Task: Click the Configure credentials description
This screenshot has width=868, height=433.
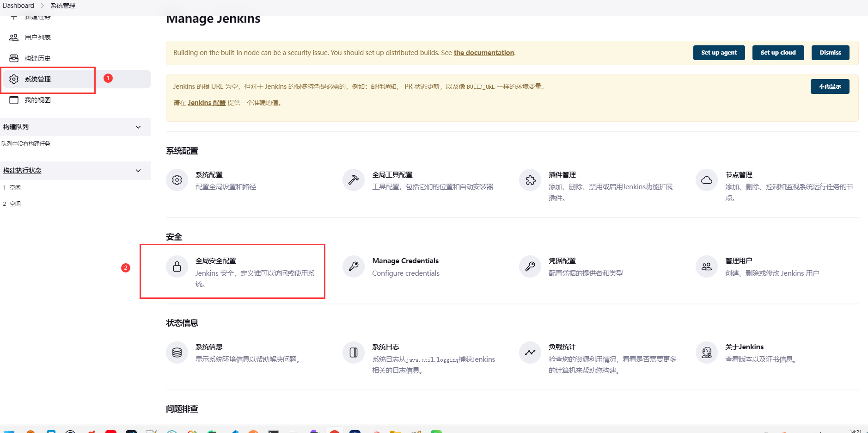Action: coord(406,273)
